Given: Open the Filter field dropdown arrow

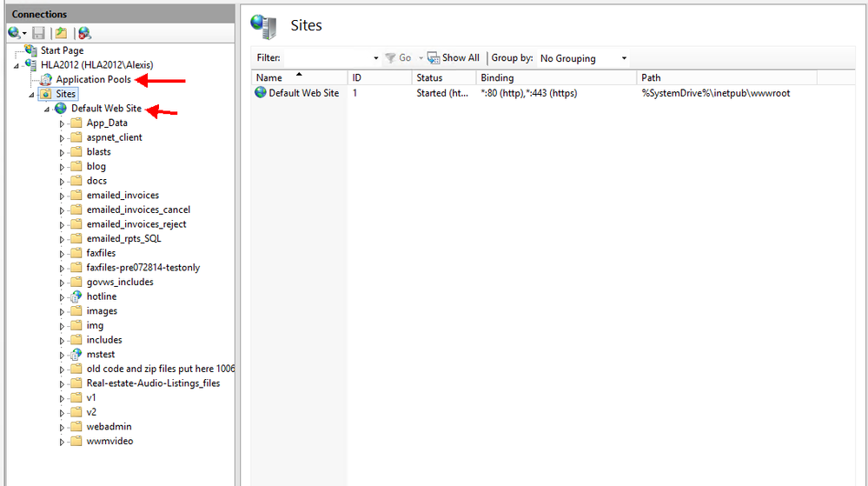Looking at the screenshot, I should (x=376, y=58).
